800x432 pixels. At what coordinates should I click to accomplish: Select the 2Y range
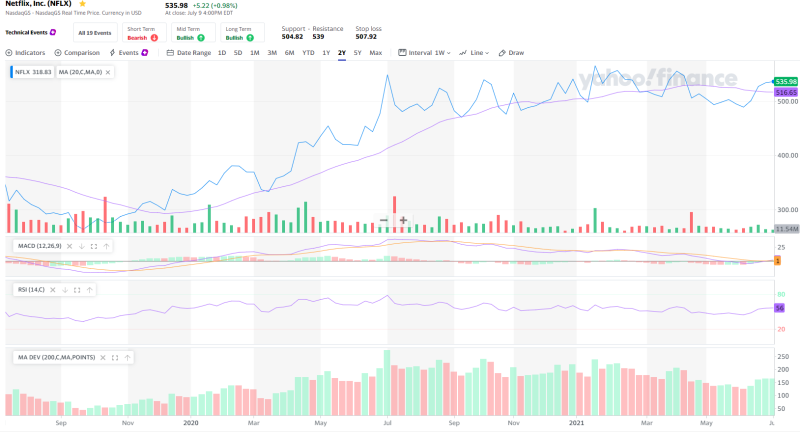click(342, 53)
